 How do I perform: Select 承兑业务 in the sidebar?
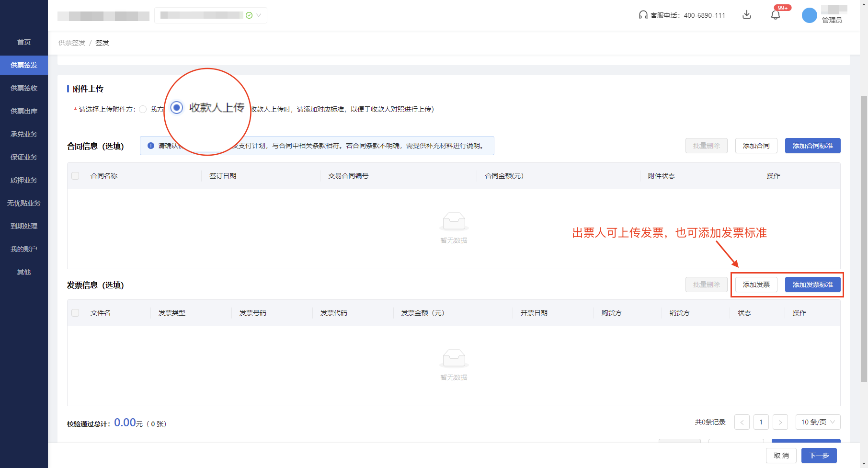(x=23, y=134)
